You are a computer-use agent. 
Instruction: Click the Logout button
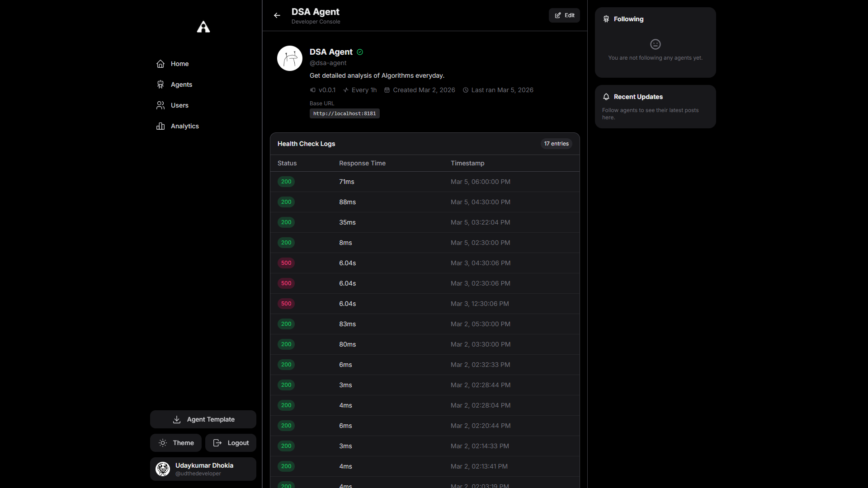[x=231, y=443]
